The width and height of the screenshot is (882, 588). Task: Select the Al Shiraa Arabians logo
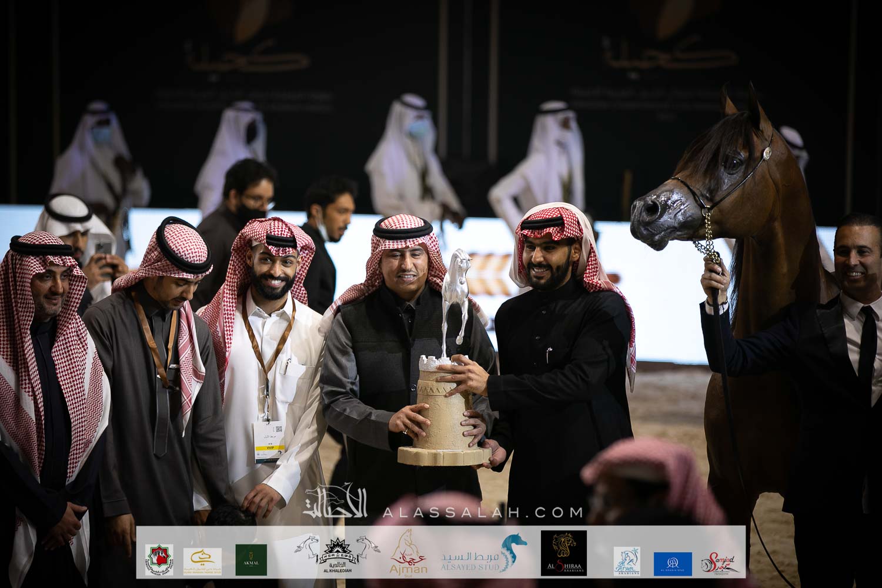563,553
